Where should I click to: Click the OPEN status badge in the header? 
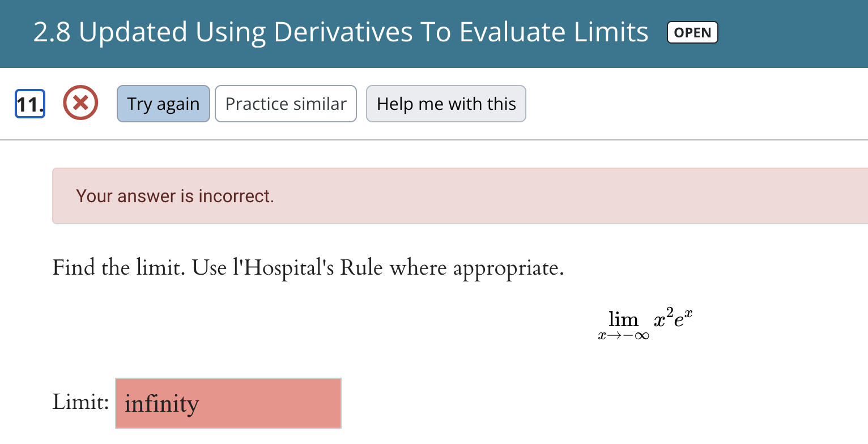click(x=692, y=32)
